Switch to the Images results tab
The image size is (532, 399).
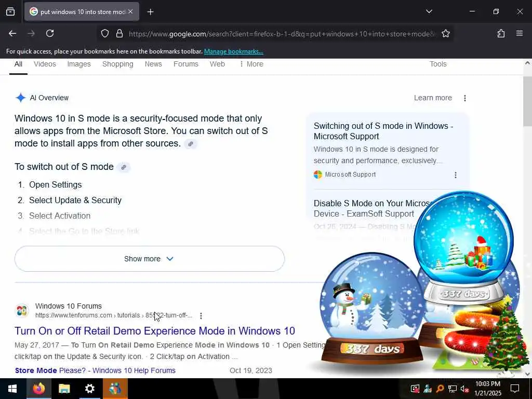pyautogui.click(x=79, y=64)
